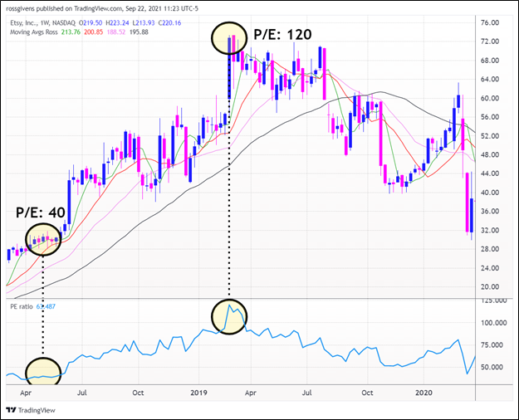This screenshot has height=420, width=519.
Task: Click the 36.00 price axis label
Action: click(x=490, y=211)
